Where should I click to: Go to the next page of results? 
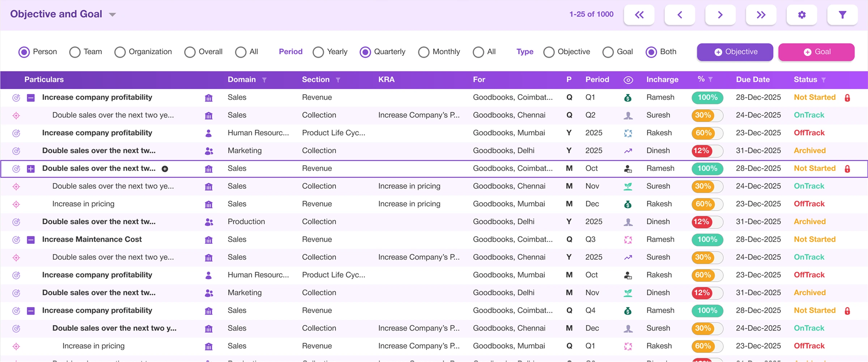pos(720,15)
